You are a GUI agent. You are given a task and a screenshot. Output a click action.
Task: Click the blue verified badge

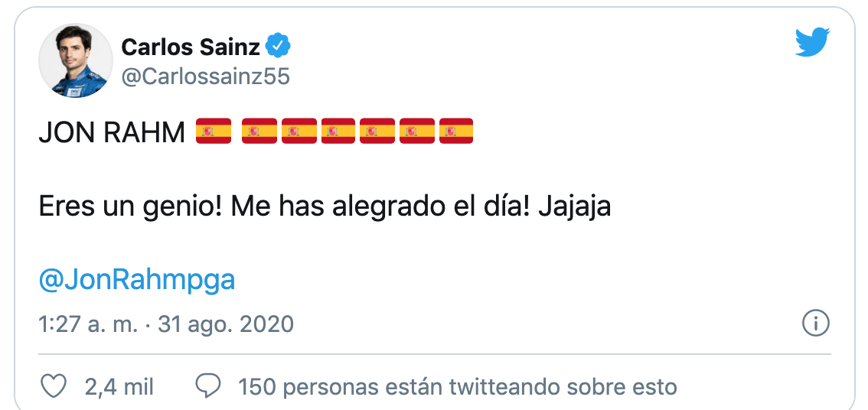point(278,47)
